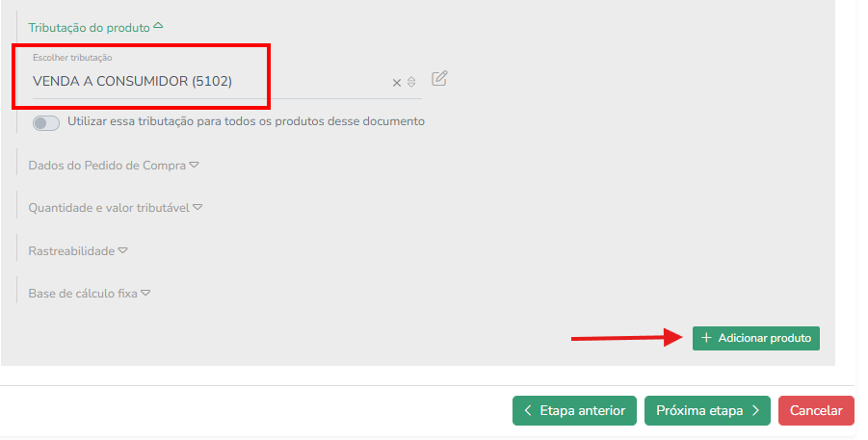Screen dimensions: 868x440
Task: Open the Base de cálculo fixa section
Action: (x=90, y=294)
